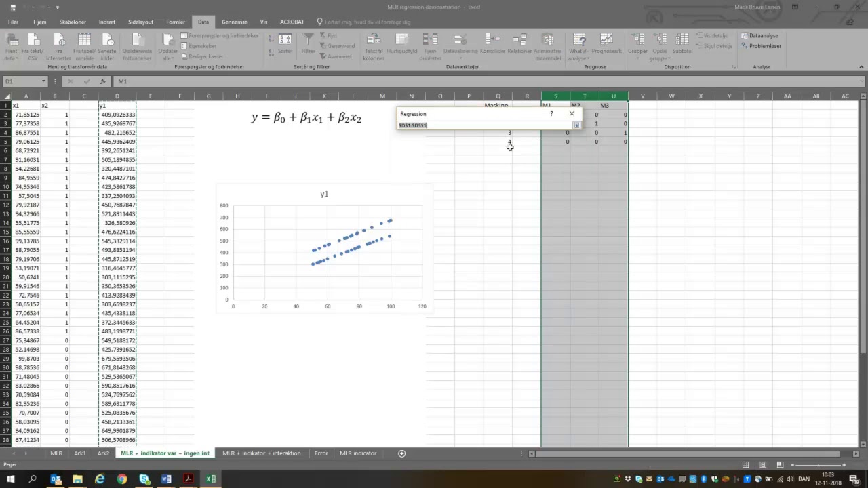This screenshot has height=488, width=868.
Task: Click the Tell me search box
Action: [x=368, y=22]
